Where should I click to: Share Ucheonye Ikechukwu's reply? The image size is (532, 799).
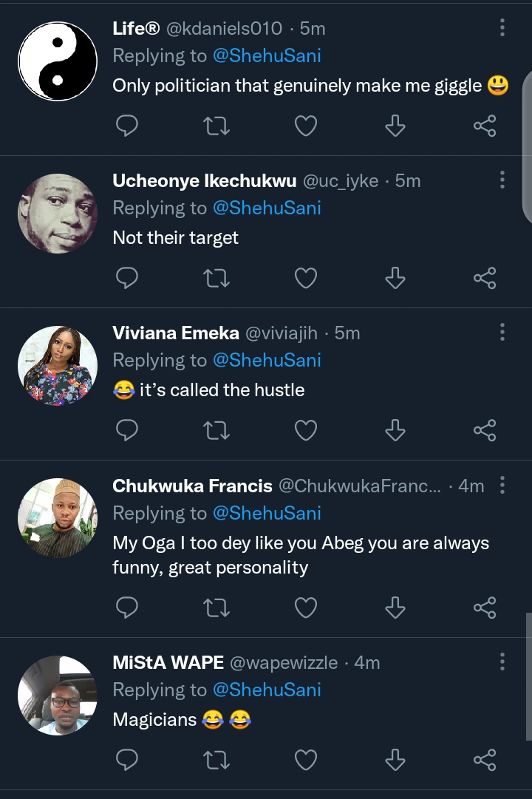485,278
